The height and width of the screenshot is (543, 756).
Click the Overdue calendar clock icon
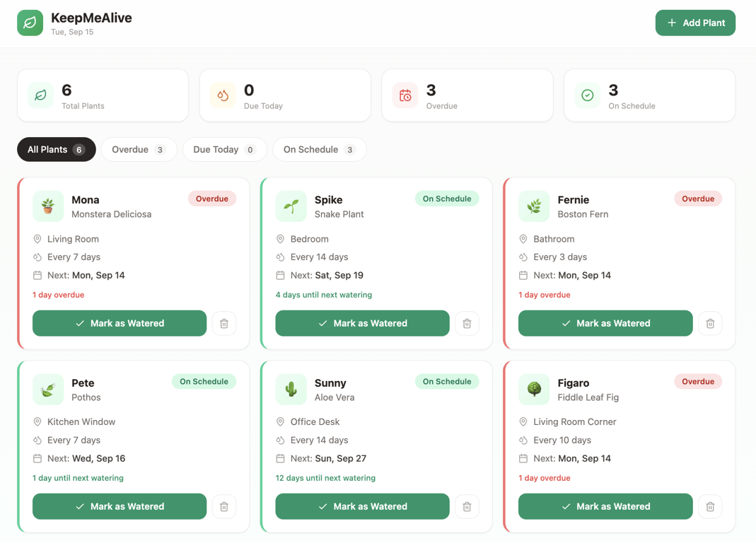click(405, 95)
